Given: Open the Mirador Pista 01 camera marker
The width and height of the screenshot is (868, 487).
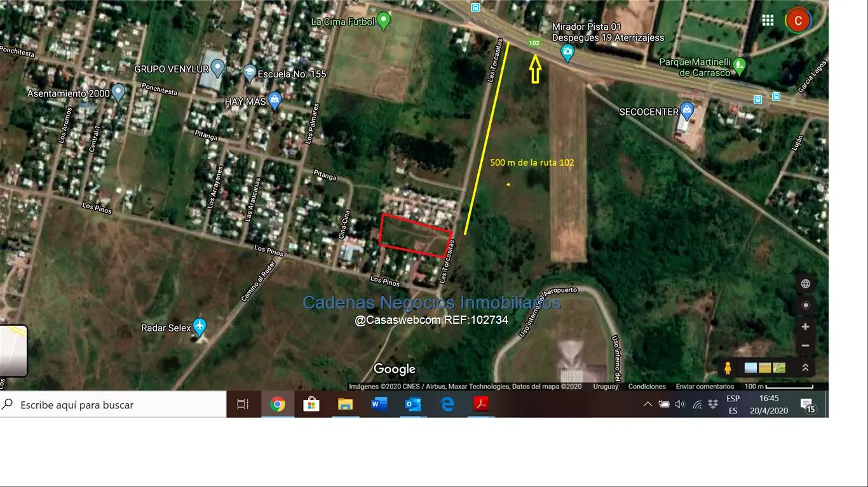Looking at the screenshot, I should [567, 53].
